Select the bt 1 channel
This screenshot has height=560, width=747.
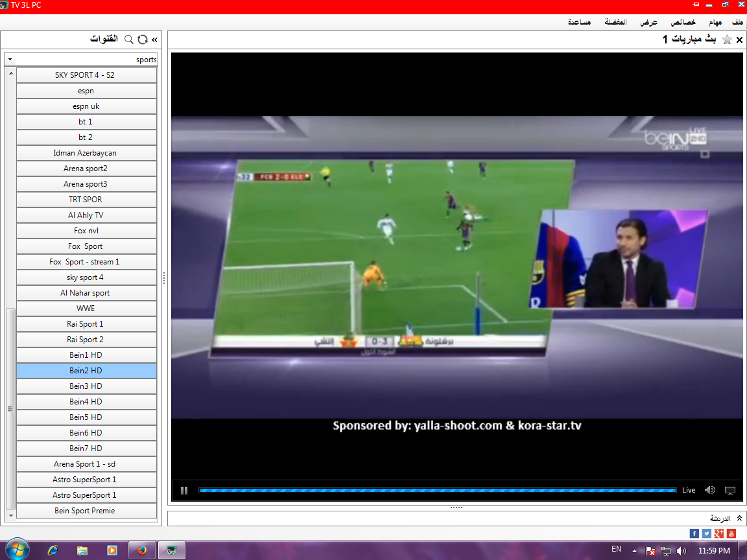86,121
